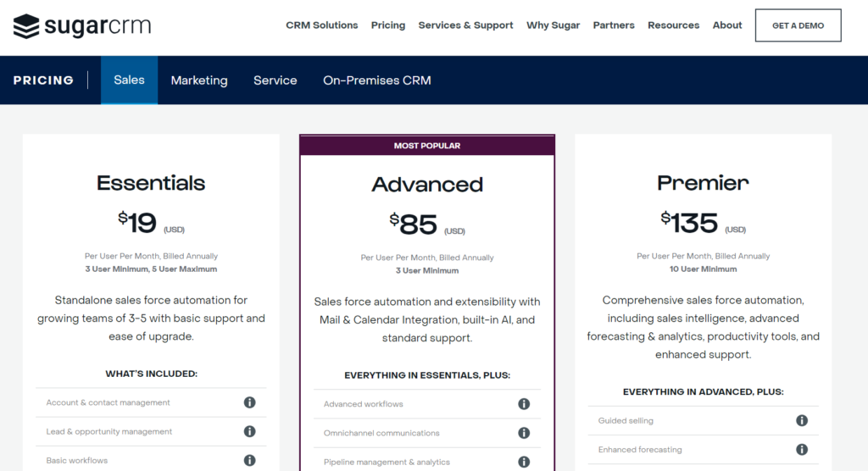The height and width of the screenshot is (471, 868).
Task: Click the Most Popular banner
Action: [427, 146]
